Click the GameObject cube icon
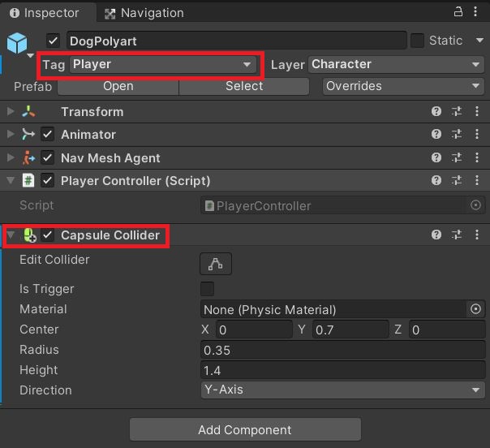This screenshot has width=490, height=448. [x=17, y=43]
